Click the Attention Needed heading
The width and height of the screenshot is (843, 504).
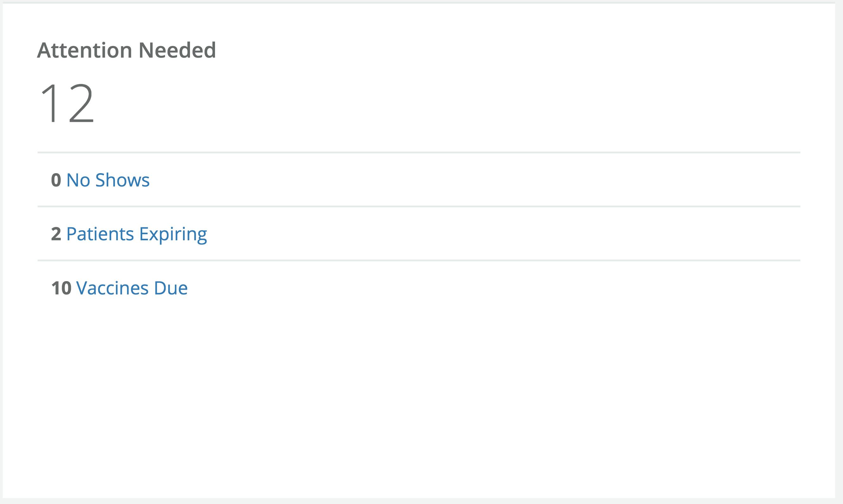click(x=126, y=50)
